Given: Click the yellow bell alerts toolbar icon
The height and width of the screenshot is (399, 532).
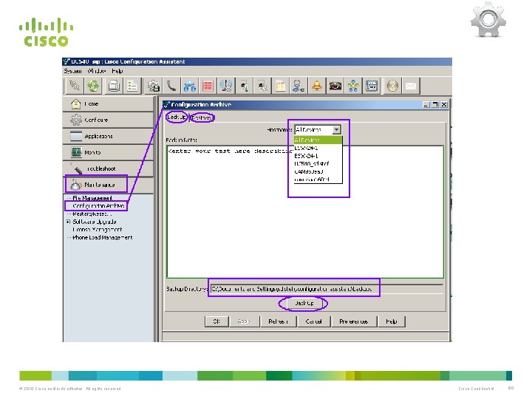Looking at the screenshot, I should [316, 86].
